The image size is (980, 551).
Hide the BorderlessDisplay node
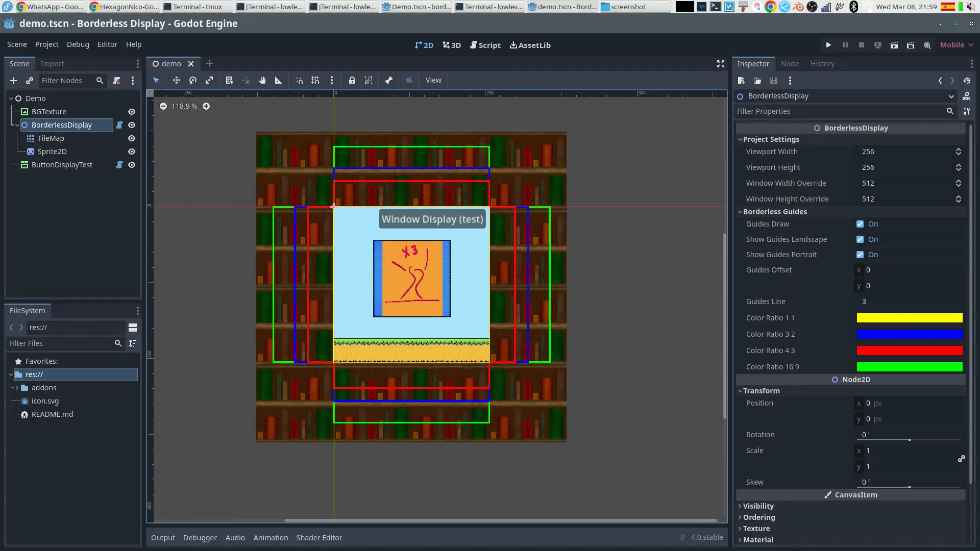tap(132, 125)
